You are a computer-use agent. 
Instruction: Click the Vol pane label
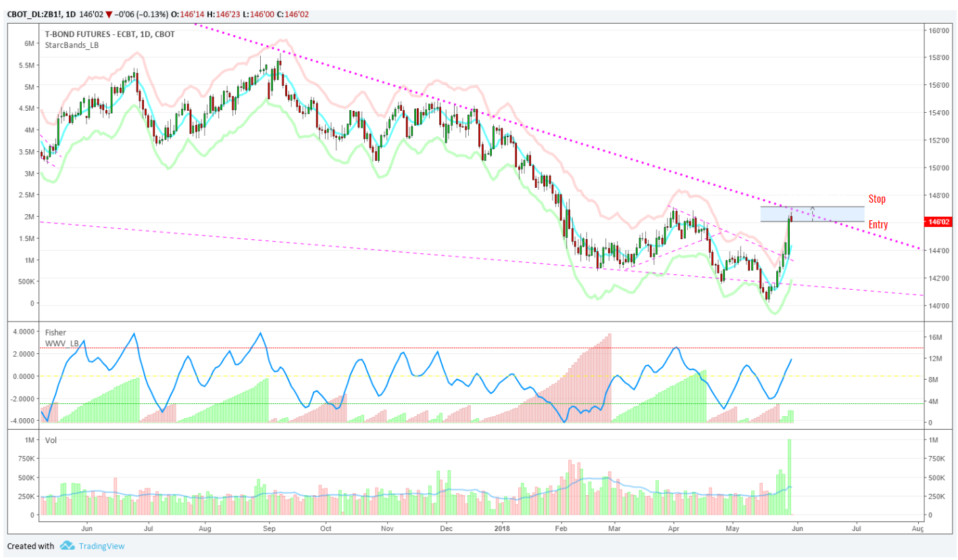coord(51,440)
